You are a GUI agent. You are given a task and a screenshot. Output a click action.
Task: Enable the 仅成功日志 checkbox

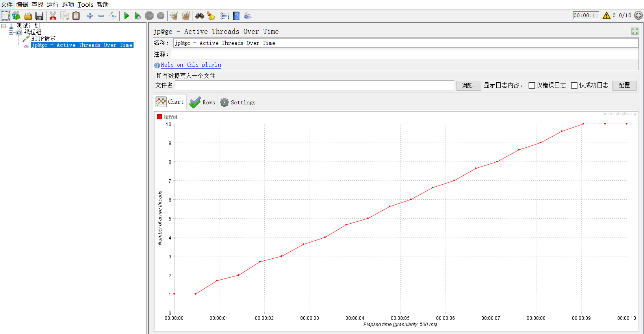(574, 85)
